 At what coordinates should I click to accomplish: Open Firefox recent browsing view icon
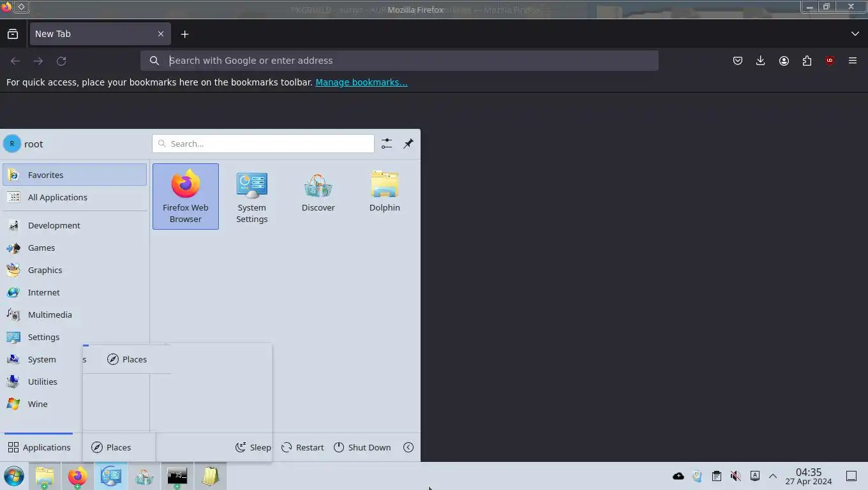click(13, 34)
